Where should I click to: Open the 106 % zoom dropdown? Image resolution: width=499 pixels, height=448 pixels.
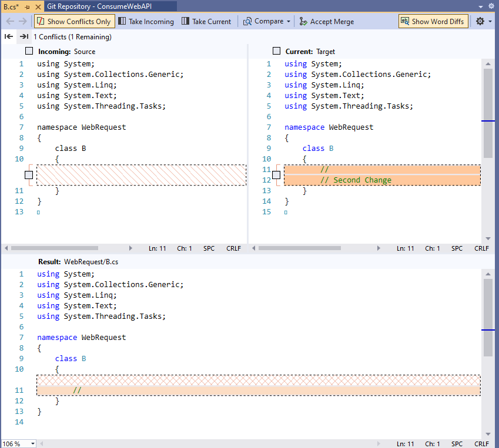[32, 444]
